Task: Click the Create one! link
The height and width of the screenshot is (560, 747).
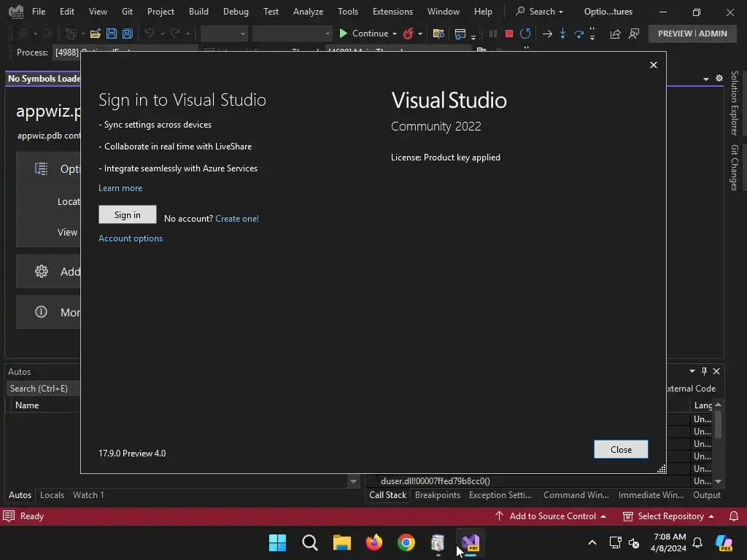Action: point(237,219)
